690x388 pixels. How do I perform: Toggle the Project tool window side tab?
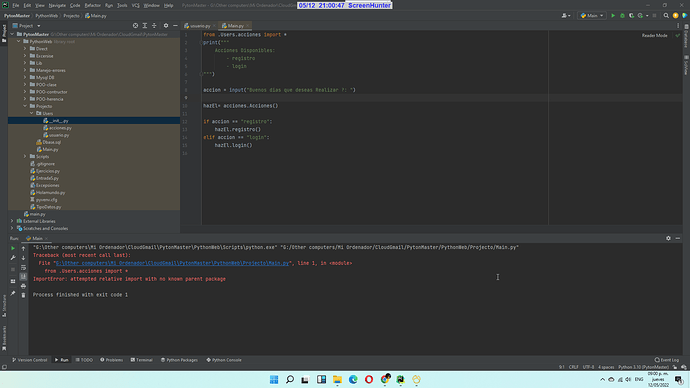pyautogui.click(x=4, y=33)
